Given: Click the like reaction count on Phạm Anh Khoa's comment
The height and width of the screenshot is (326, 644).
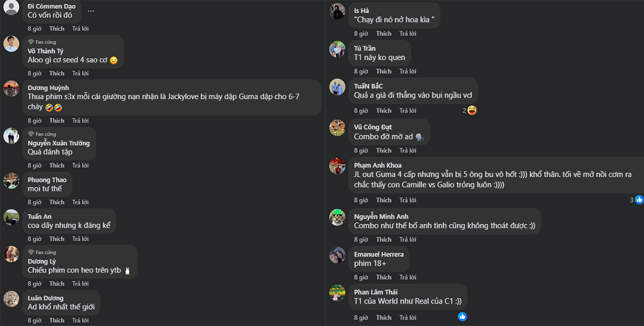Looking at the screenshot, I should [636, 200].
